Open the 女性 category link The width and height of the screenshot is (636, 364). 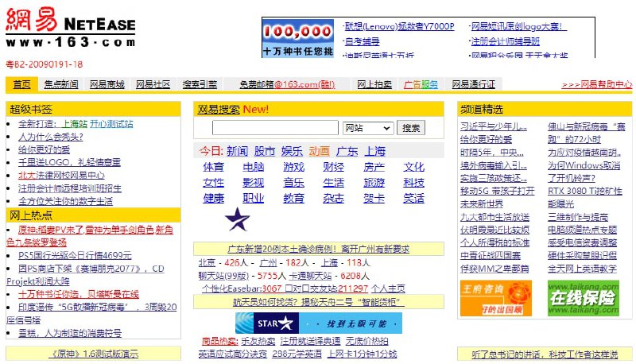[x=214, y=183]
